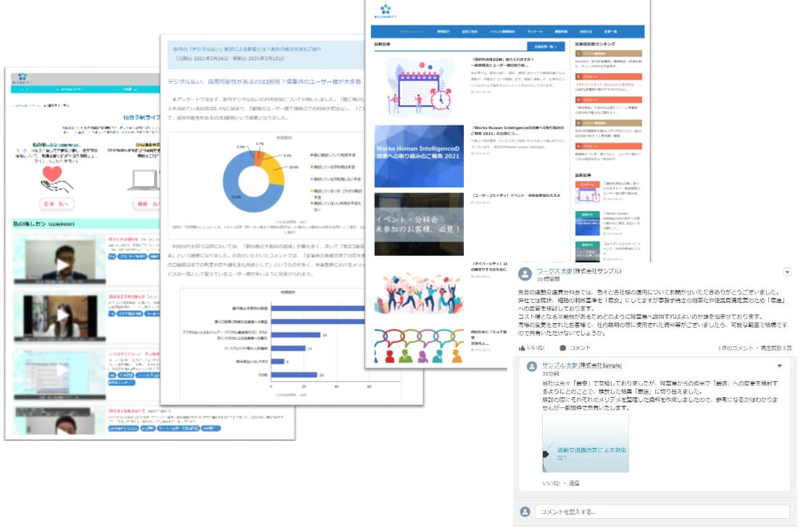The image size is (803, 532).
Task: Click the 返信 link under the reply
Action: (573, 483)
